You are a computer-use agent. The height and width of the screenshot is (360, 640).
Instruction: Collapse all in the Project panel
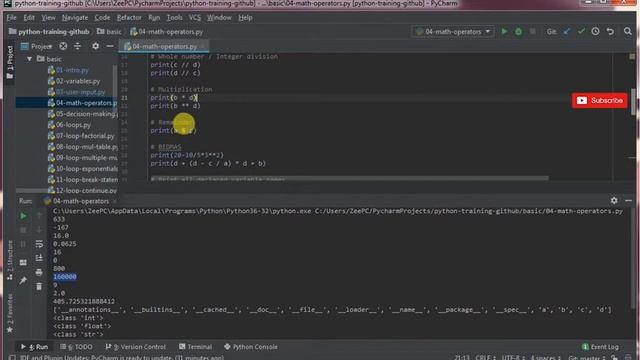tap(78, 46)
